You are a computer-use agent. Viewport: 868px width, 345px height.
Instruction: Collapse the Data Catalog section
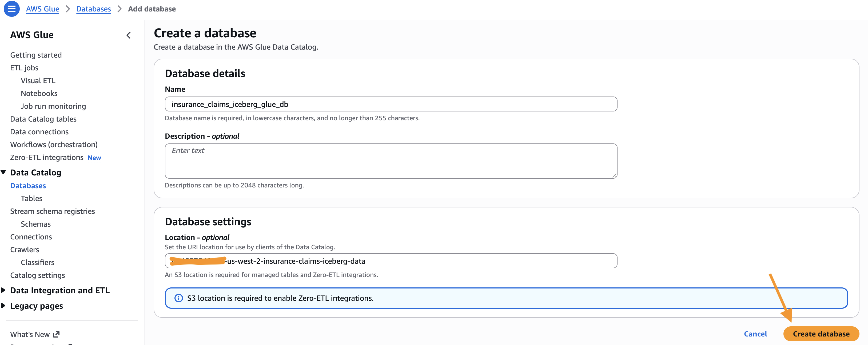click(x=3, y=172)
